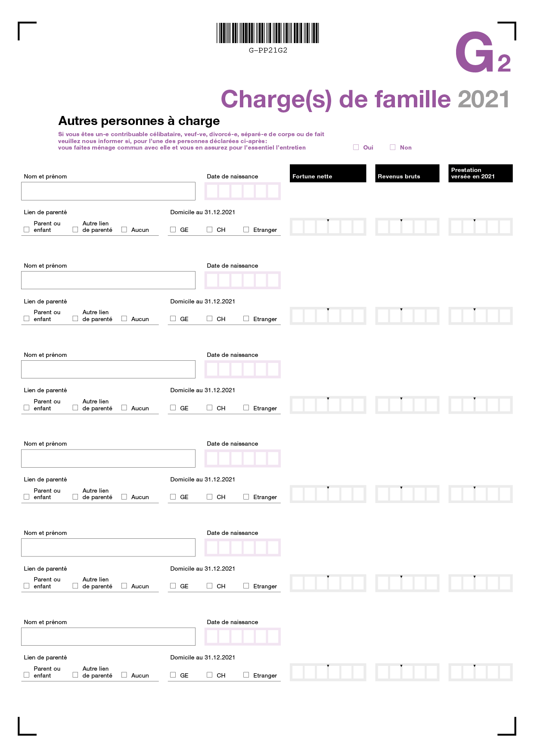Check the Oui checkbox for ménage commun

tap(356, 147)
